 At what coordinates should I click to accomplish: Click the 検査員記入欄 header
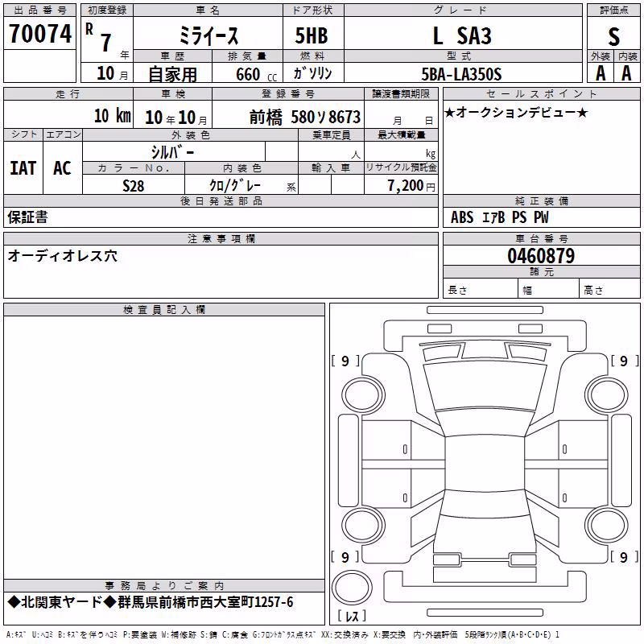[164, 310]
